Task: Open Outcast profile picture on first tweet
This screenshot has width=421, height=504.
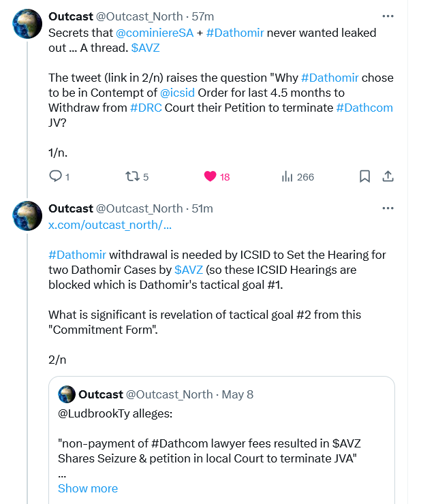Action: click(27, 24)
